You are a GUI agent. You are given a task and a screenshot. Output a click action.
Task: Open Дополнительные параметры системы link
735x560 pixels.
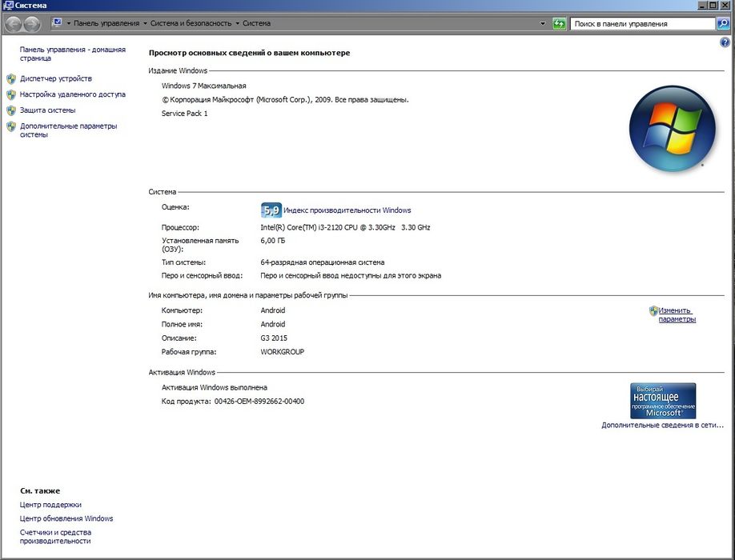pyautogui.click(x=68, y=130)
